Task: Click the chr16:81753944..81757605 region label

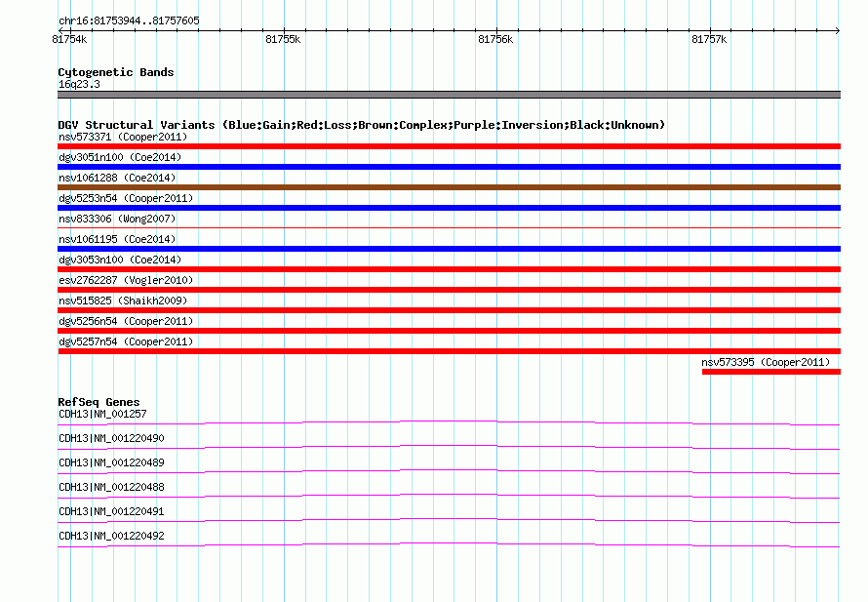Action: pyautogui.click(x=129, y=20)
